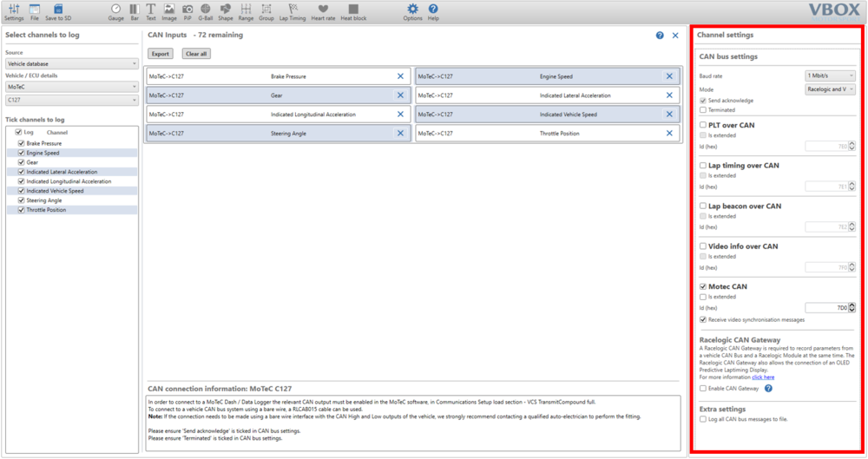The height and width of the screenshot is (459, 868).
Task: Add a Heart rate element
Action: 323,11
